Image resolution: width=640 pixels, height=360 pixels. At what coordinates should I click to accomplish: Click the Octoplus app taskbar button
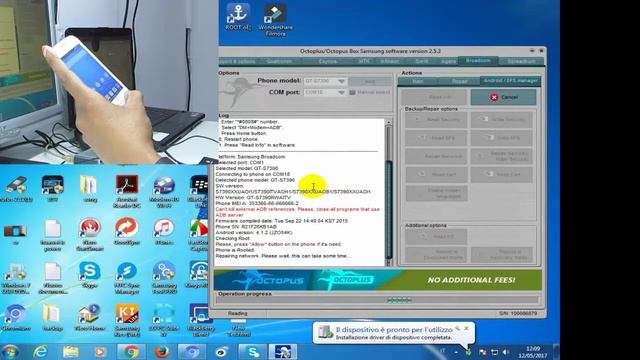tap(283, 351)
